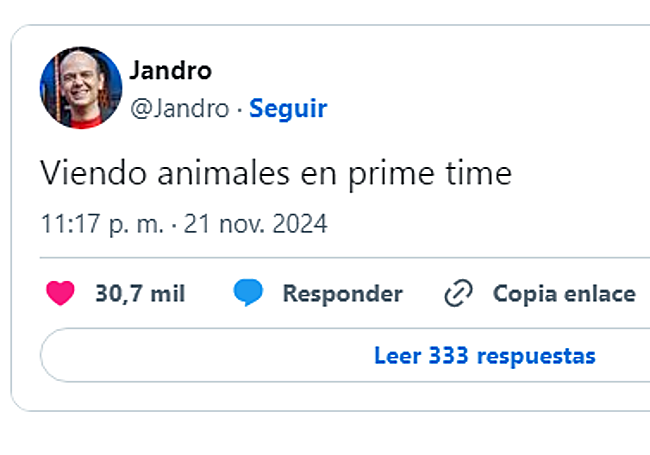Click the 30,7 mil likes count
650x455 pixels.
coord(140,294)
